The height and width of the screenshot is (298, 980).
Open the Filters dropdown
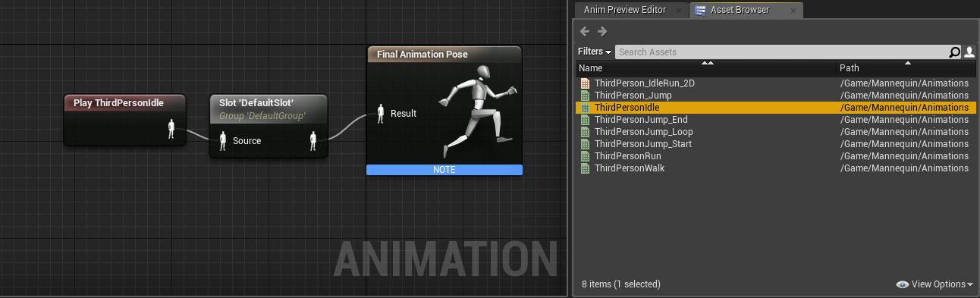(x=595, y=52)
